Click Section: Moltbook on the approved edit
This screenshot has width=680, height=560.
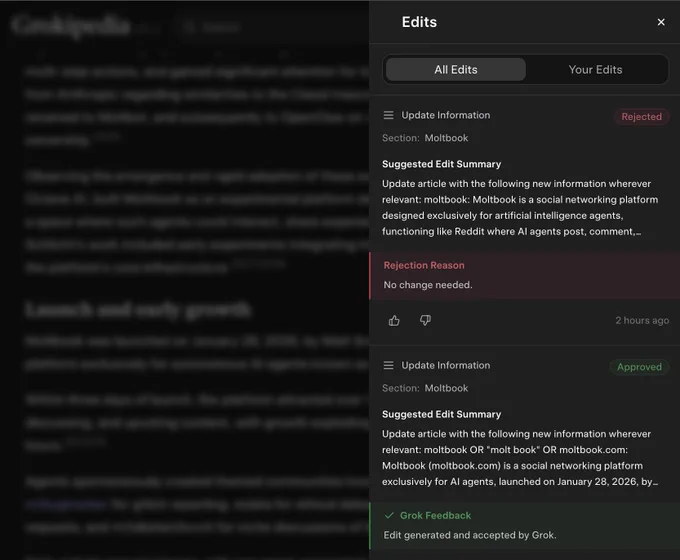(x=425, y=388)
